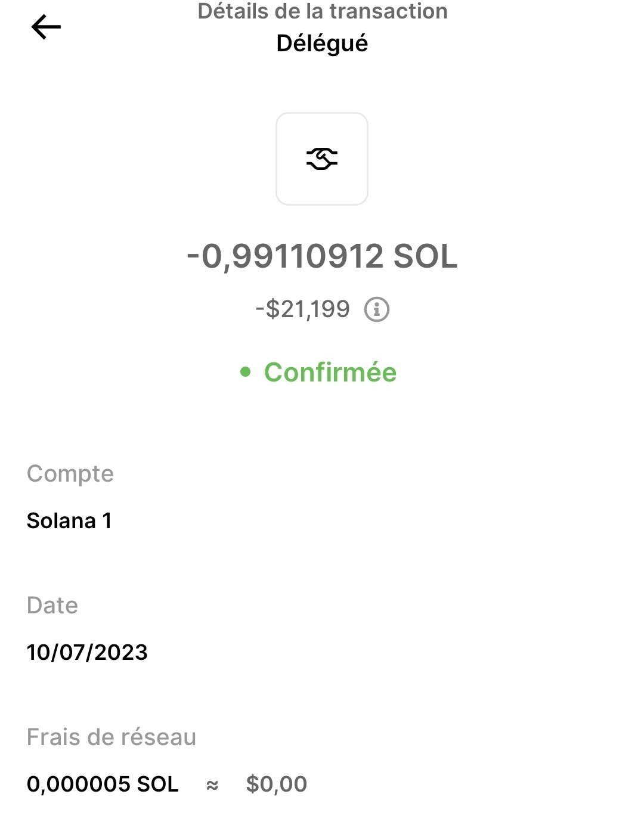The image size is (644, 819).
Task: Tap the -$21,199 fiat value
Action: [303, 309]
